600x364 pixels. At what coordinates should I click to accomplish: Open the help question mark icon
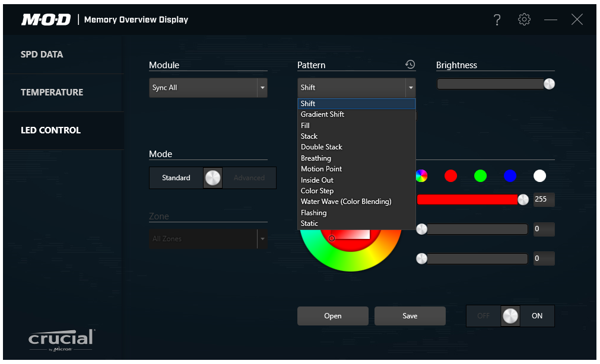497,20
